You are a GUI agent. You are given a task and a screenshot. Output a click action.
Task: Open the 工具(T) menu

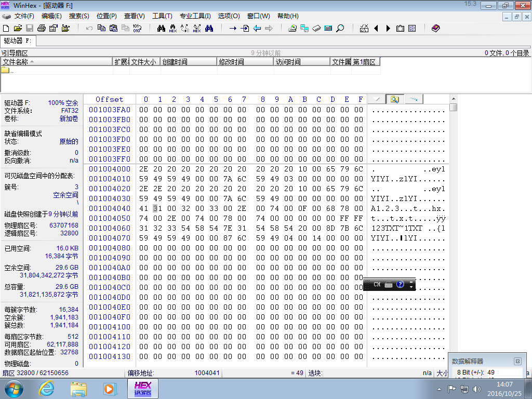[x=162, y=16]
